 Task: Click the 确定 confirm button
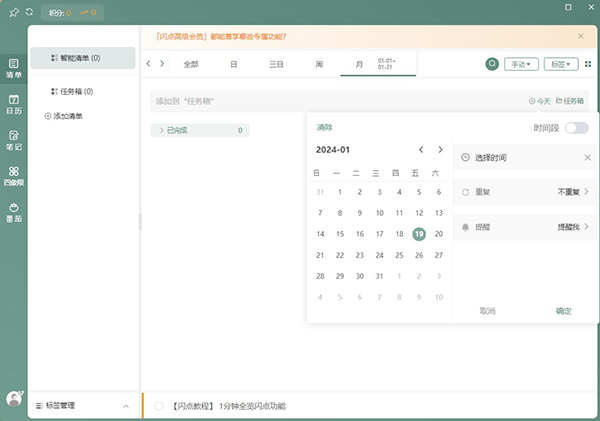(x=564, y=311)
